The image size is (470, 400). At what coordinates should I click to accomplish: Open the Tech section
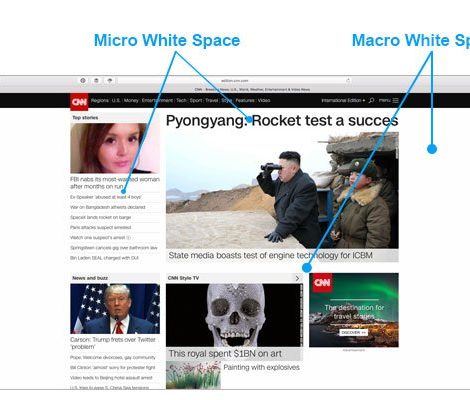(x=181, y=100)
